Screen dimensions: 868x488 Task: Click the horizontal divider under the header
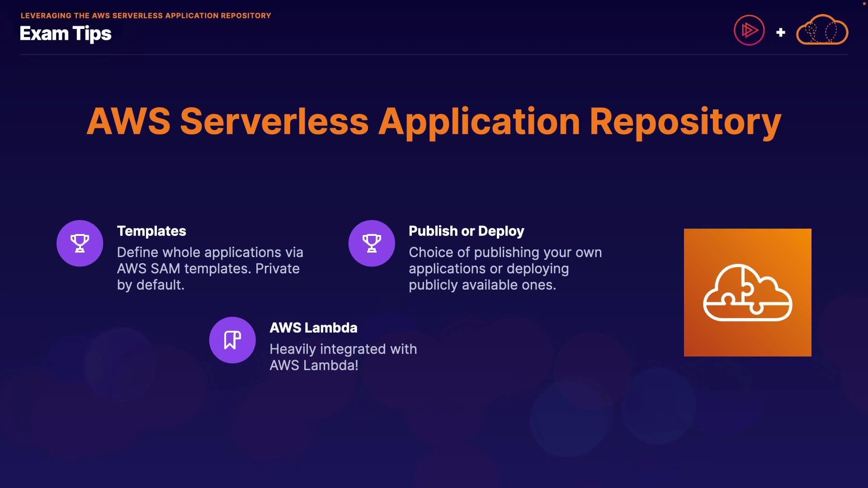[434, 54]
